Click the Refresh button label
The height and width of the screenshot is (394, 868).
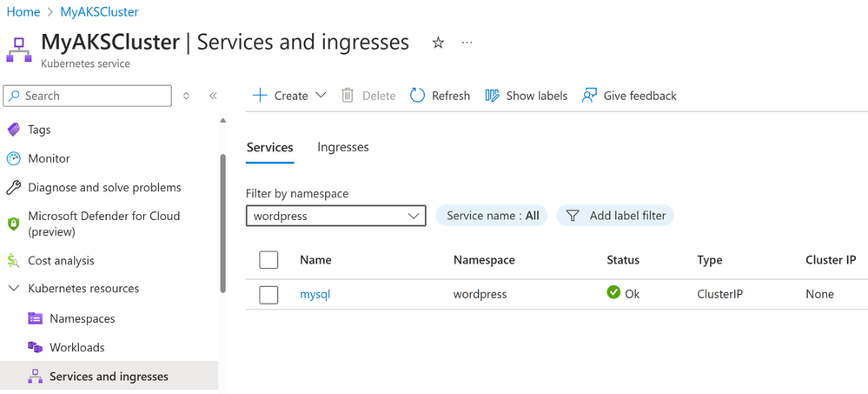tap(451, 96)
